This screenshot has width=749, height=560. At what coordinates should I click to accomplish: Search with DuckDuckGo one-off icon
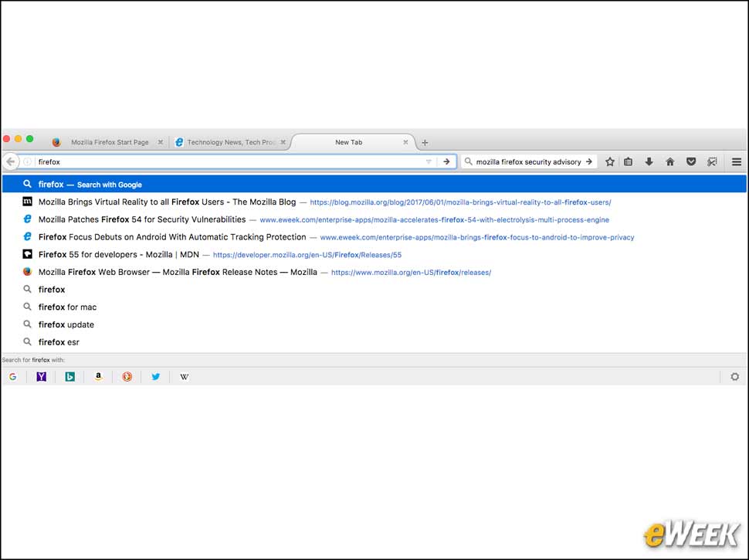127,376
